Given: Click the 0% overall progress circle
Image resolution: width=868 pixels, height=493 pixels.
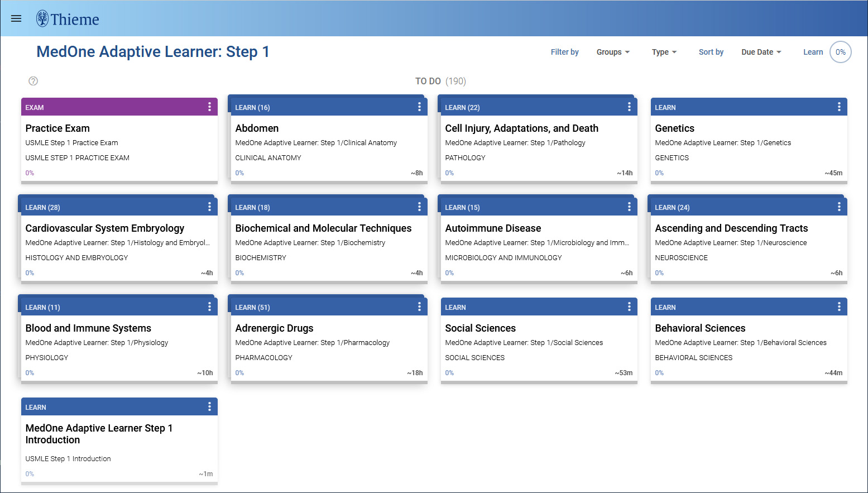Looking at the screenshot, I should [841, 52].
